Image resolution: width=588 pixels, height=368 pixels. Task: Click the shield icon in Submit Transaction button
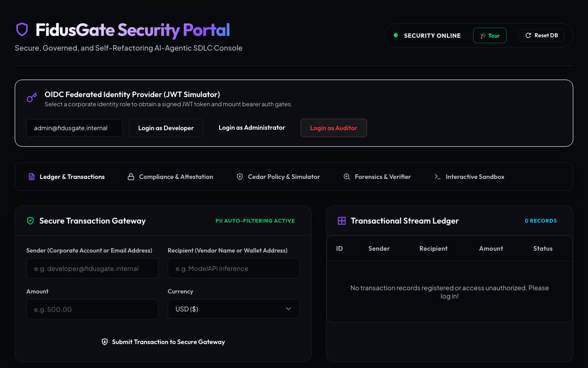pos(105,342)
